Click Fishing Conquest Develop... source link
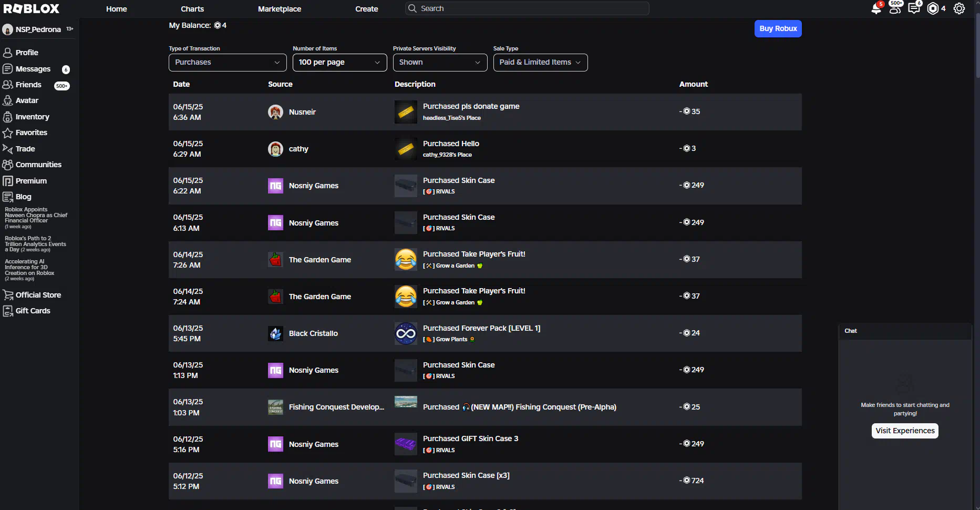This screenshot has width=980, height=510. pyautogui.click(x=336, y=407)
